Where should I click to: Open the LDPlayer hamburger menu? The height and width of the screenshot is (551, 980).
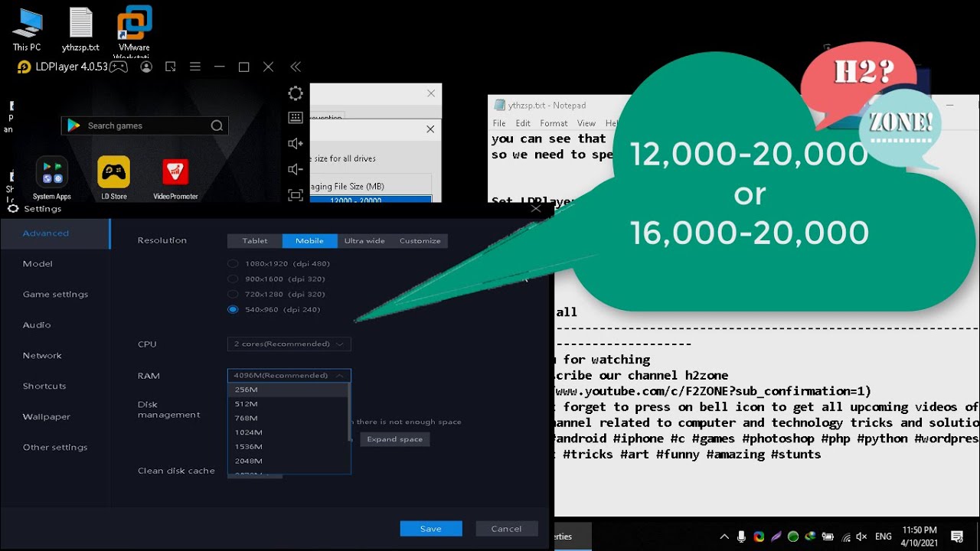(x=195, y=67)
